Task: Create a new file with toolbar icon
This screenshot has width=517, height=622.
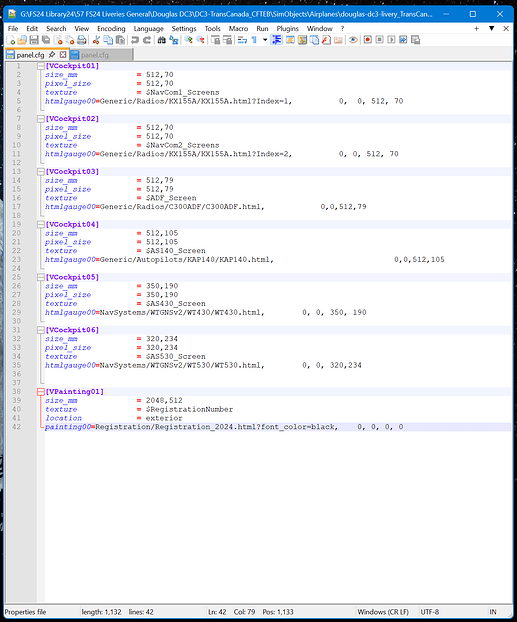Action: pos(11,40)
